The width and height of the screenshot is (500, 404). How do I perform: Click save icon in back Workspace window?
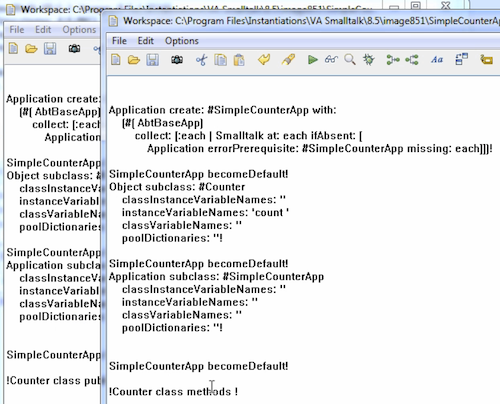pyautogui.click(x=50, y=49)
